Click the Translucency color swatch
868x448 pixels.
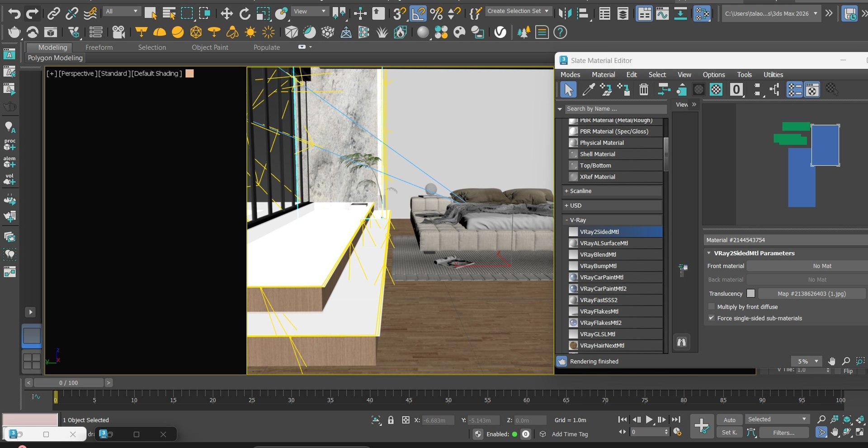(x=750, y=293)
